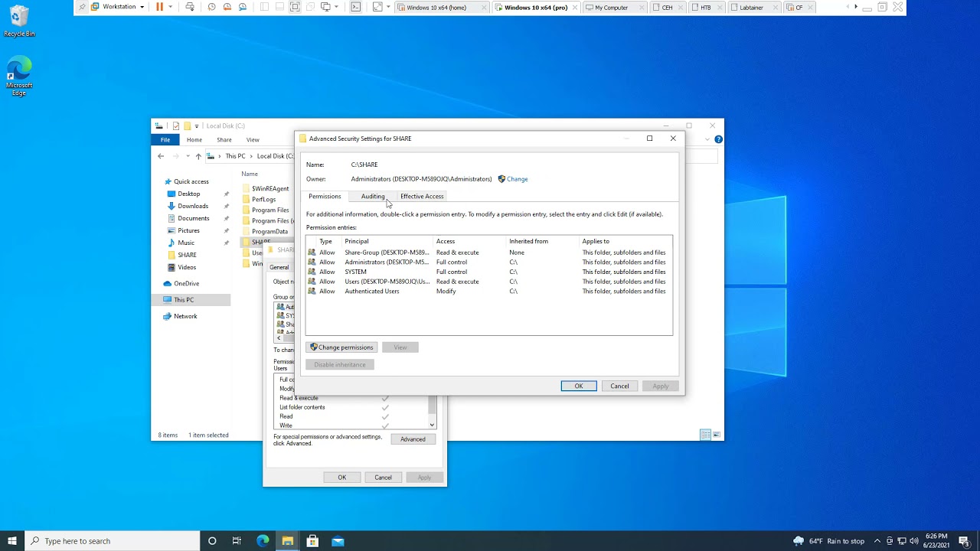Pause the virtual machine in VMware toolbar
Screen dimensions: 980x551
click(159, 7)
